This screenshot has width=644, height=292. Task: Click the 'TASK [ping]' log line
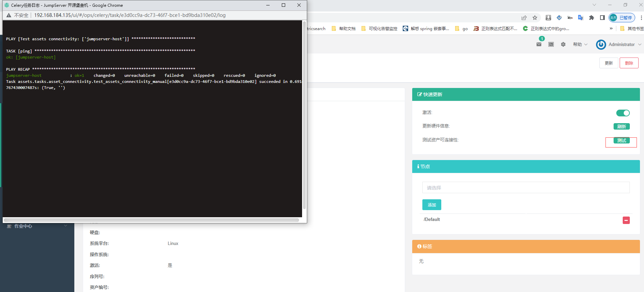coord(100,51)
